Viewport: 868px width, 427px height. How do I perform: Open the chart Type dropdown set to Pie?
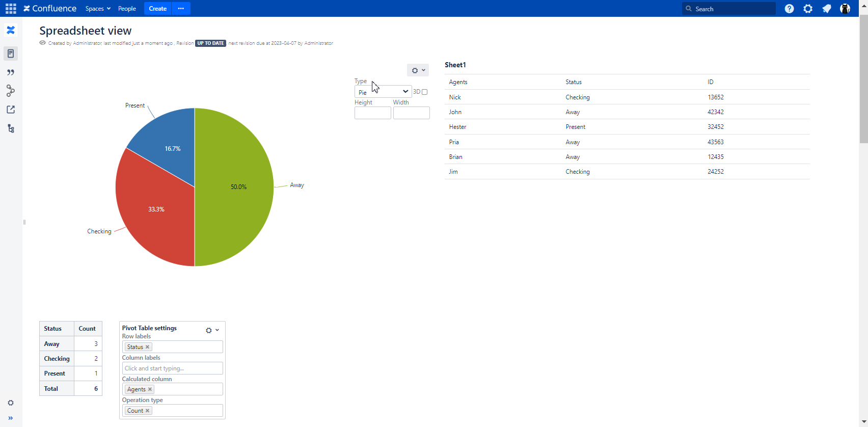[383, 92]
